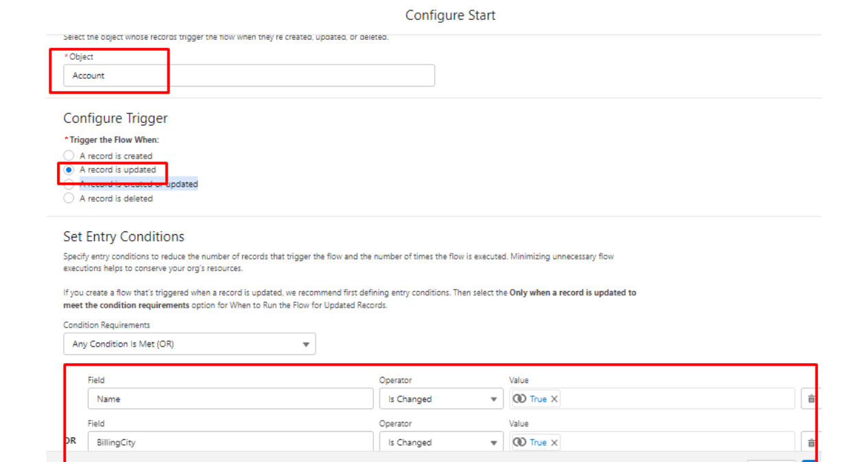Click the Object field containing Account

248,76
